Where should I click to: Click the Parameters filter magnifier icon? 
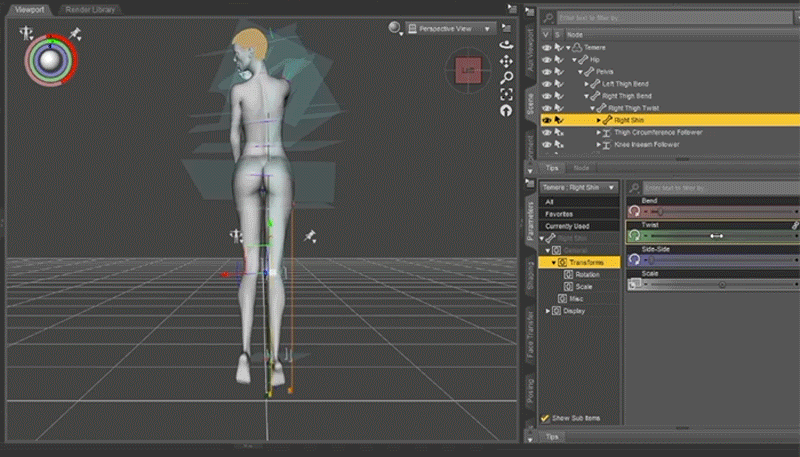pyautogui.click(x=634, y=188)
